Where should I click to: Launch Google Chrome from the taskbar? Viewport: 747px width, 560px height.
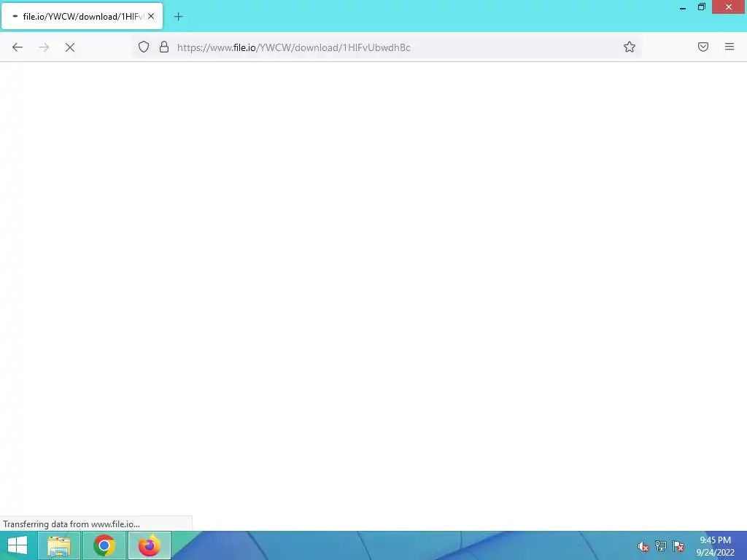coord(104,545)
